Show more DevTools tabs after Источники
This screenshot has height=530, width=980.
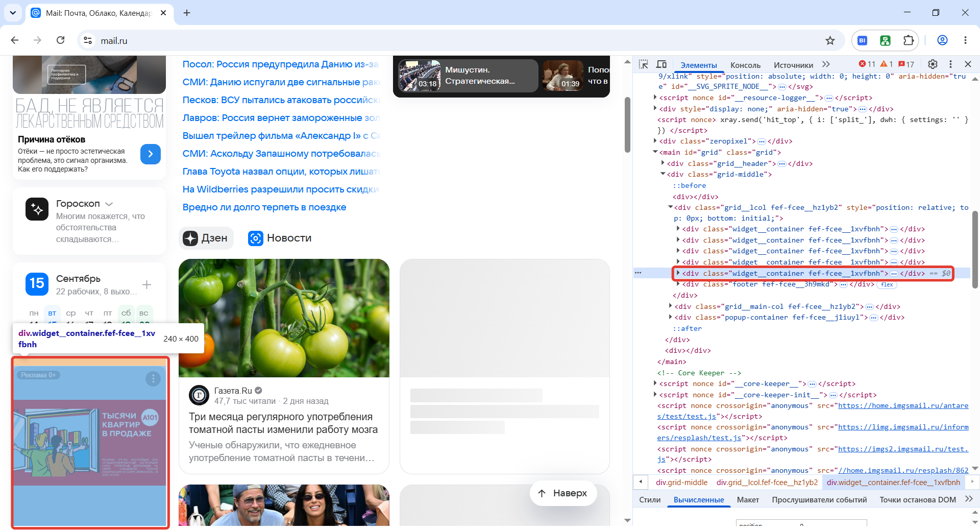[x=826, y=64]
